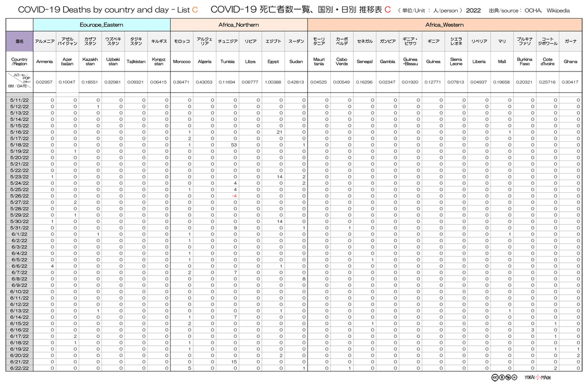The height and width of the screenshot is (385, 588).
Task: Click Tunisia's value 9 on 5/31/22
Action: (236, 228)
